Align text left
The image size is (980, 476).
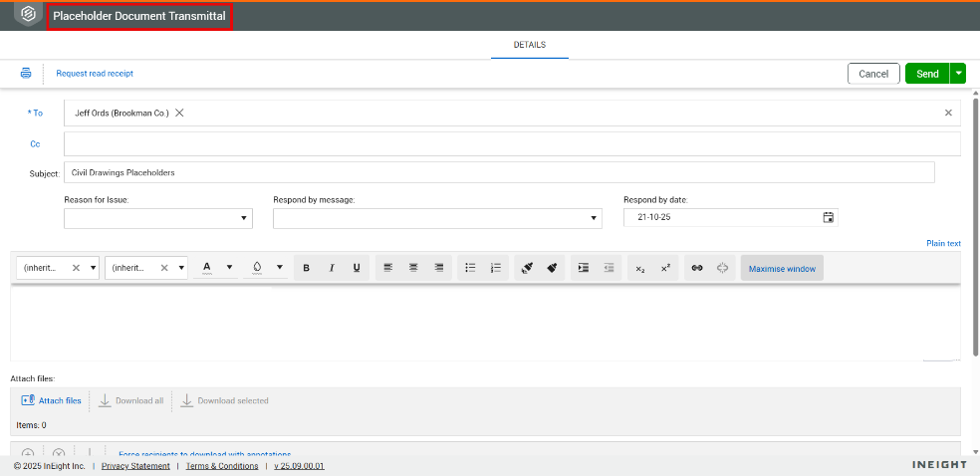(x=388, y=267)
